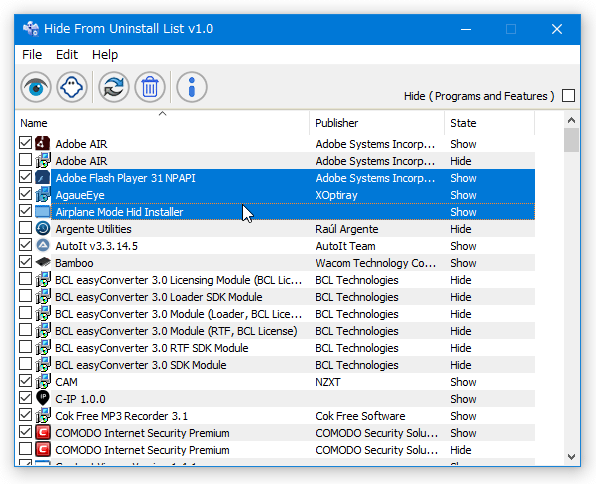Check the Argente Utilities checkbox

25,228
